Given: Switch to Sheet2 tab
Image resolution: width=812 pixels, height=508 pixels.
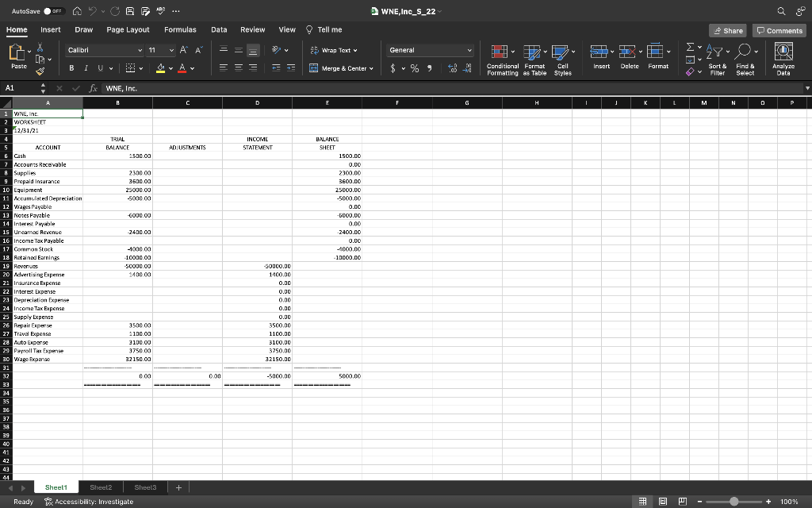Looking at the screenshot, I should pyautogui.click(x=101, y=487).
